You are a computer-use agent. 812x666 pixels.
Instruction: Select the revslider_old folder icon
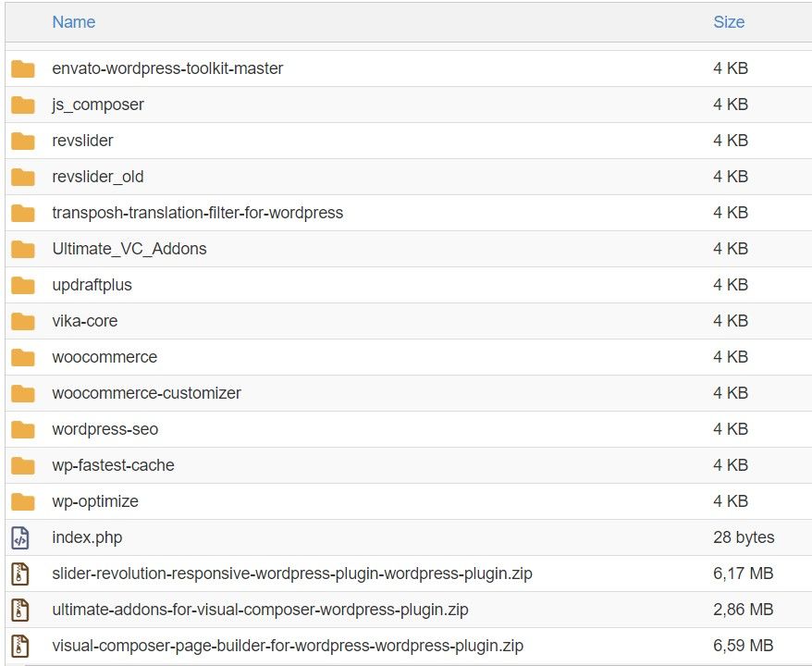point(23,177)
